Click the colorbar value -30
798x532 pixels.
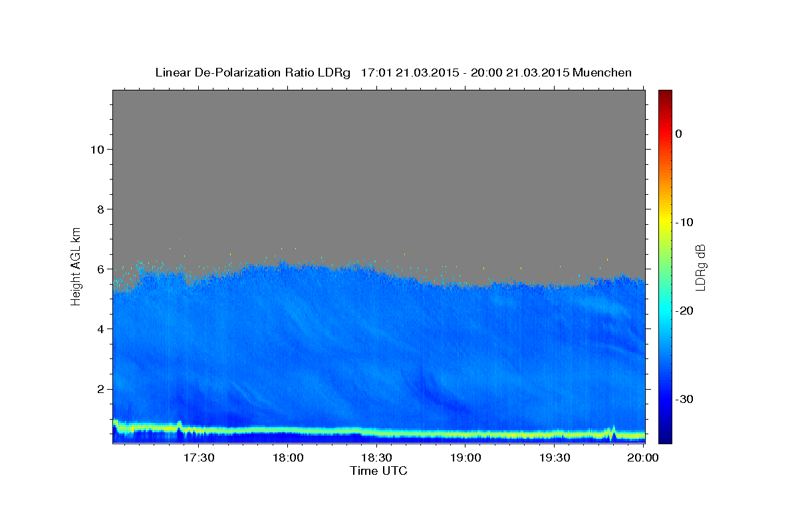pyautogui.click(x=685, y=399)
